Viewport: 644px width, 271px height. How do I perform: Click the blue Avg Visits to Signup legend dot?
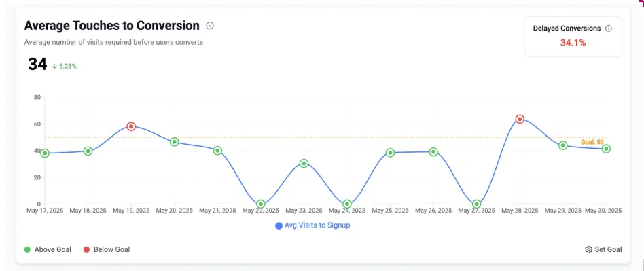pyautogui.click(x=279, y=225)
